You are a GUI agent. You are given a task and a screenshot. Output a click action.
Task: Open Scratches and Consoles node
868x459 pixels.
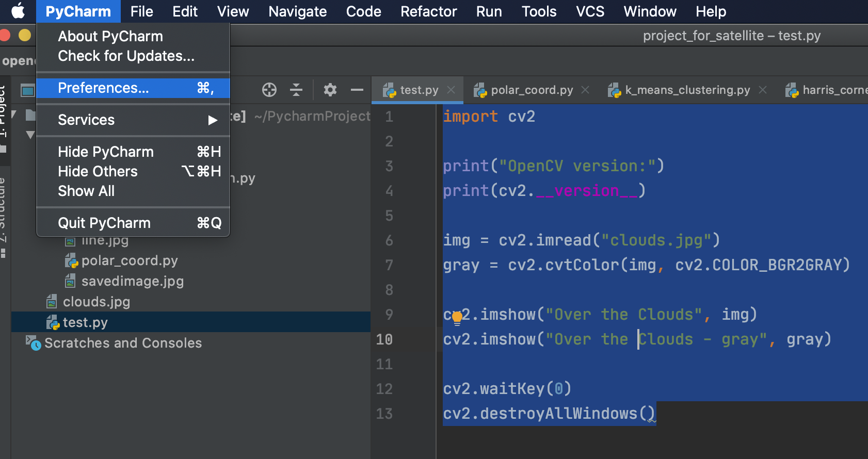pyautogui.click(x=123, y=343)
